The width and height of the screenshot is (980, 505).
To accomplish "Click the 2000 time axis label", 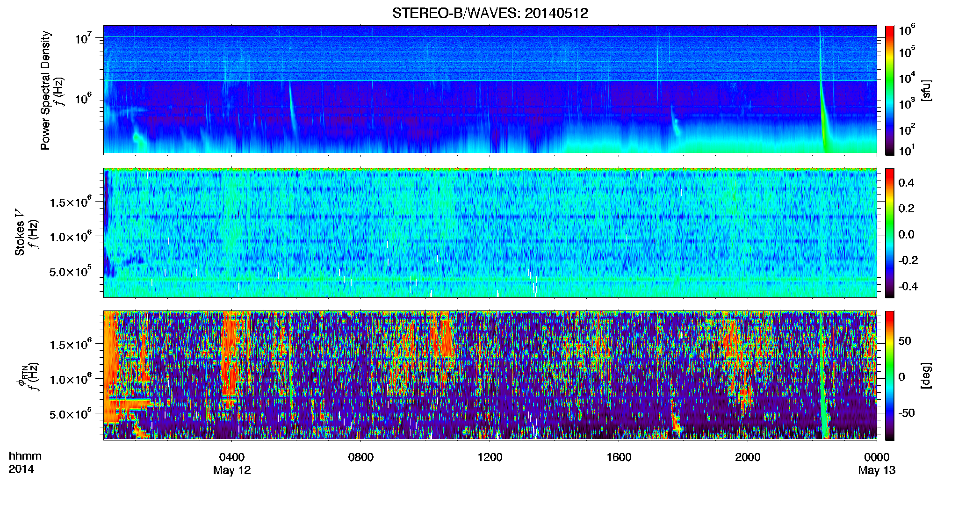I will [748, 457].
